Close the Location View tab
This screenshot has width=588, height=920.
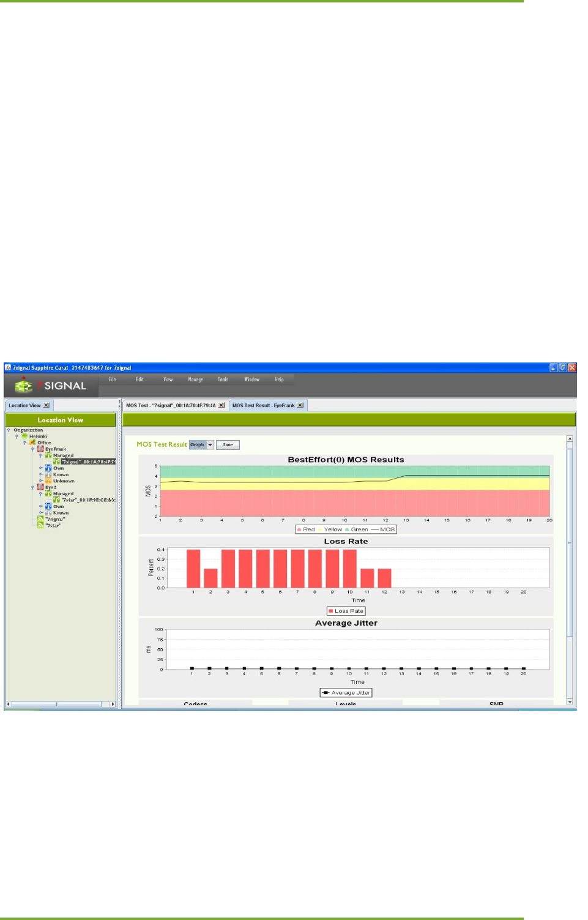(x=47, y=405)
